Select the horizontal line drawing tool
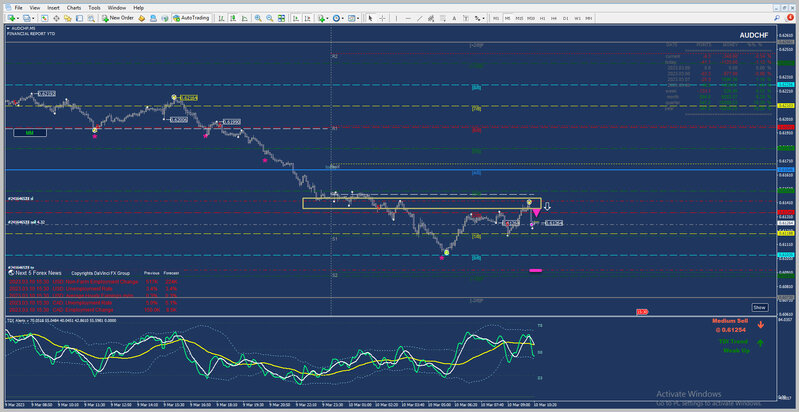799x412 pixels. [x=408, y=18]
